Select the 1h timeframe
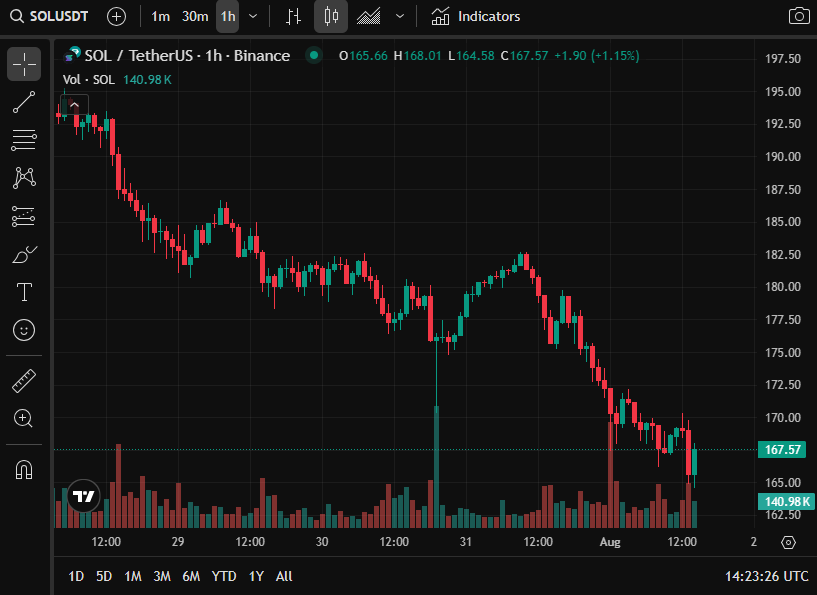The height and width of the screenshot is (595, 817). coord(228,17)
